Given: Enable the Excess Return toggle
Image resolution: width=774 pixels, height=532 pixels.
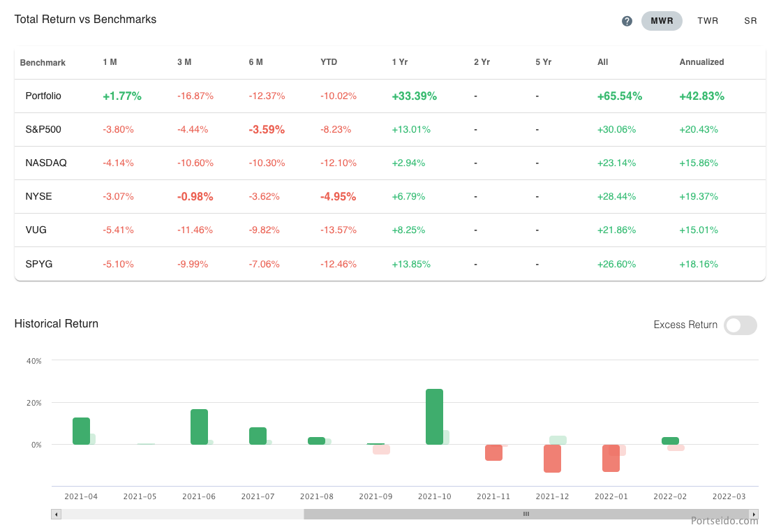Looking at the screenshot, I should coord(740,325).
